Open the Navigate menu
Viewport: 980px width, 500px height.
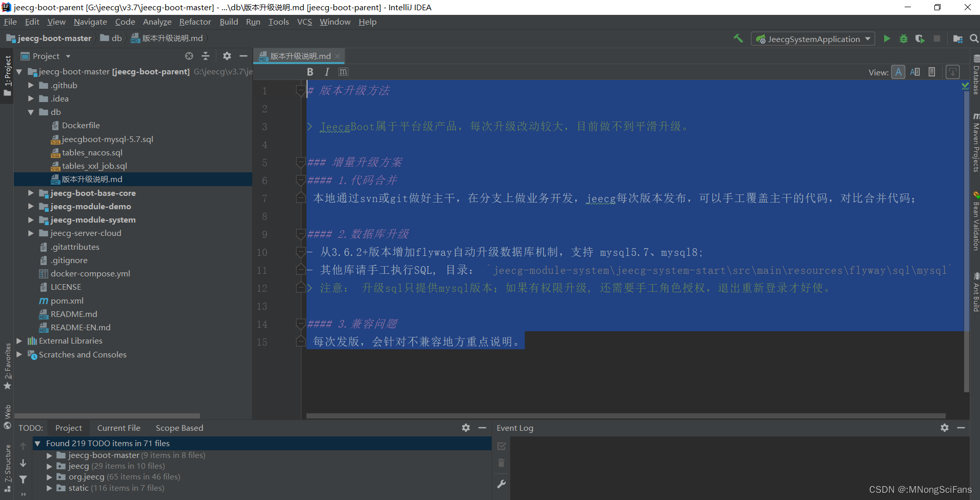(x=90, y=22)
